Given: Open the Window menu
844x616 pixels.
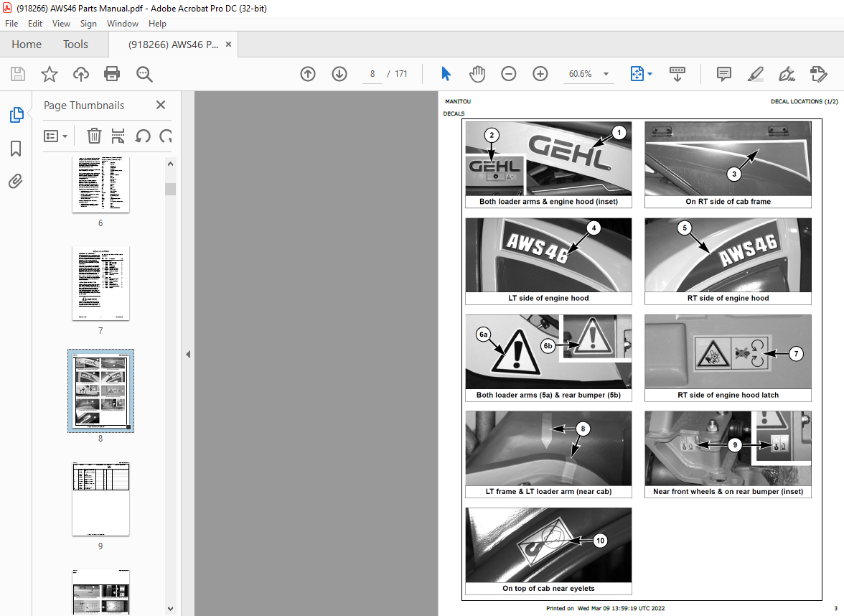Looking at the screenshot, I should tap(122, 24).
